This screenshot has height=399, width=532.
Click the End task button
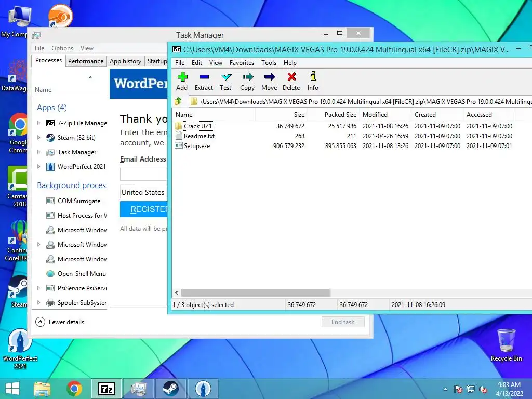343,322
